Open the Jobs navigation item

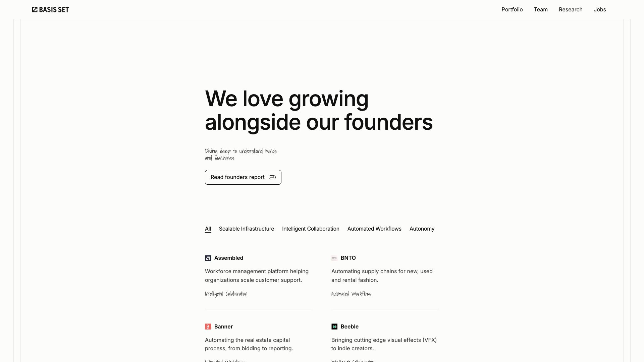tap(600, 9)
